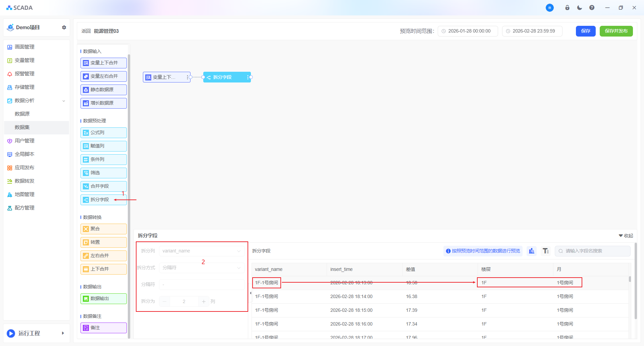Click the green 保存并发布 button
Image resolution: width=644 pixels, height=346 pixels.
(616, 31)
